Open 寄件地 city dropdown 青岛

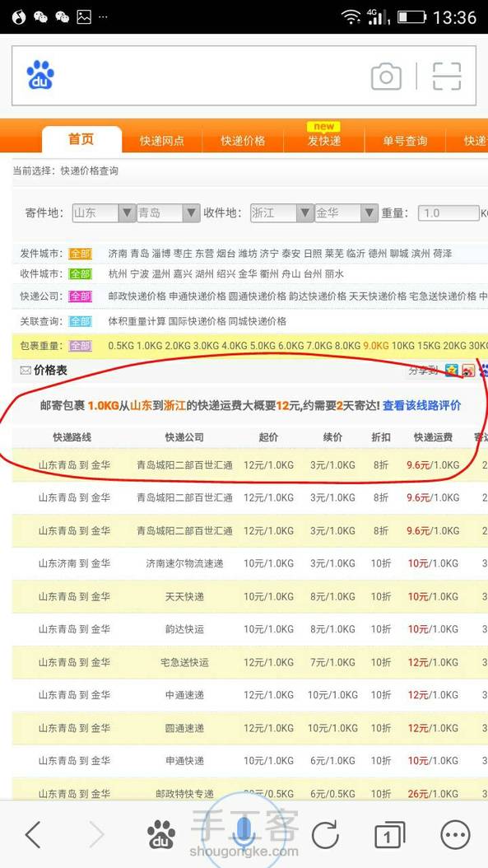[168, 213]
